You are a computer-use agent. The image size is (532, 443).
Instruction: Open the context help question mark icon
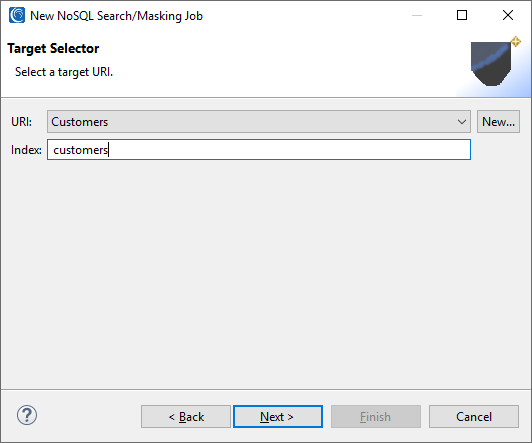click(27, 415)
